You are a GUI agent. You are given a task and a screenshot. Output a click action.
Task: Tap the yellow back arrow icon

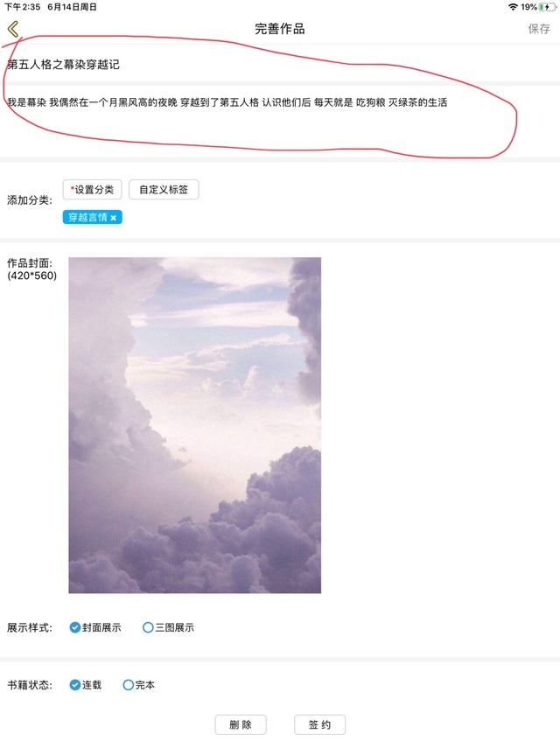tap(13, 29)
